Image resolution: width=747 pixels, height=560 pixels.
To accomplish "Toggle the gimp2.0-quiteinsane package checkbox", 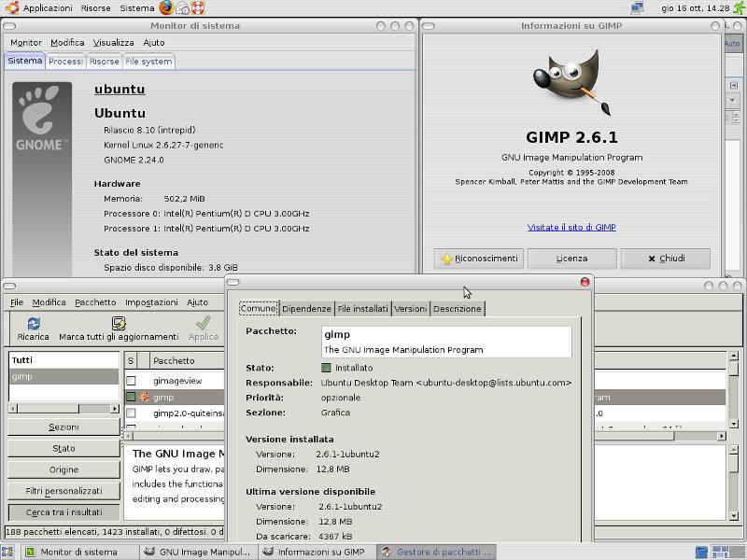I will [x=131, y=413].
